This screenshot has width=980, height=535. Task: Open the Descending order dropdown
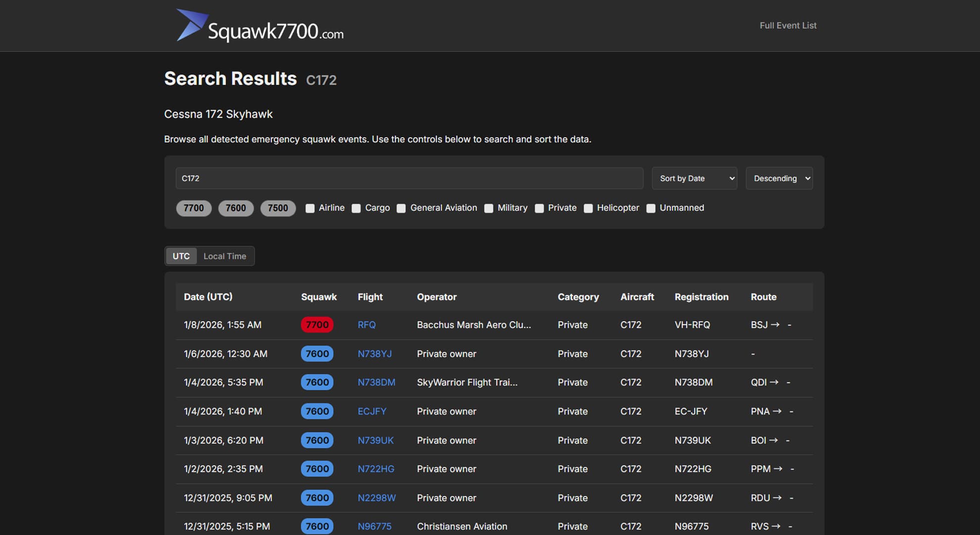tap(779, 178)
